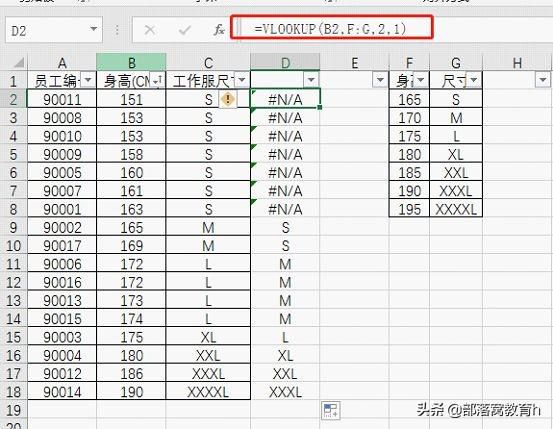Viewport: 553px width, 429px height.
Task: Select column B header
Action: coord(131,62)
